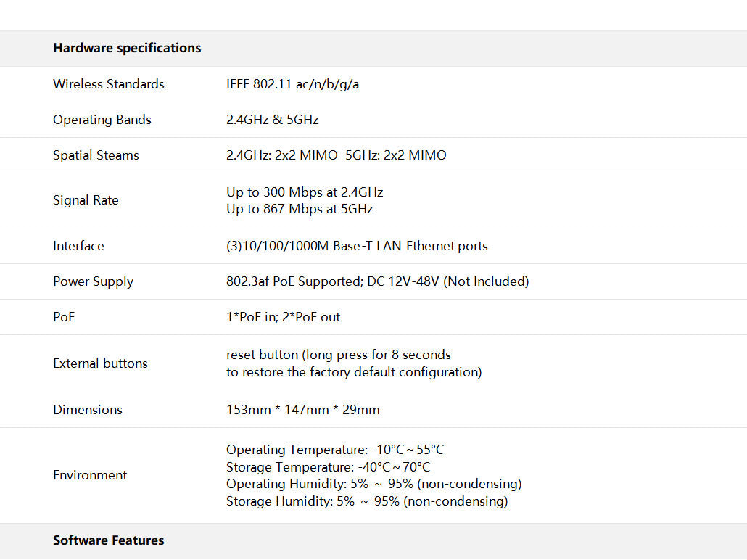Click the Storage Temperature line
This screenshot has width=747, height=560.
328,467
